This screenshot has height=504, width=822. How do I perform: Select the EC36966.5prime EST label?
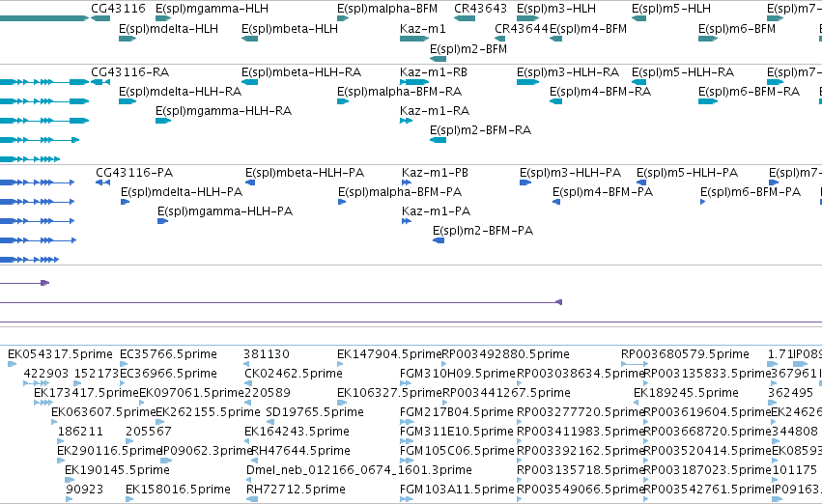pyautogui.click(x=168, y=374)
